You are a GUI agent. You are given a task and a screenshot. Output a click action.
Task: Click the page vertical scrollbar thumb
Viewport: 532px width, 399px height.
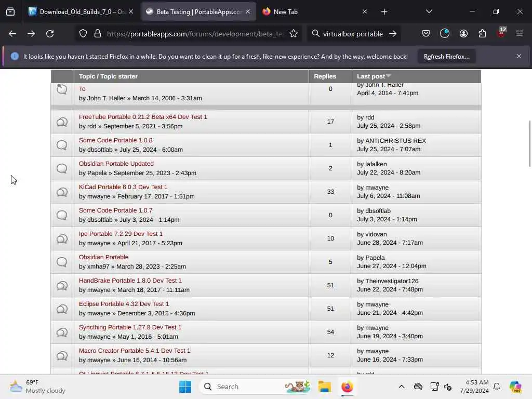point(529,143)
